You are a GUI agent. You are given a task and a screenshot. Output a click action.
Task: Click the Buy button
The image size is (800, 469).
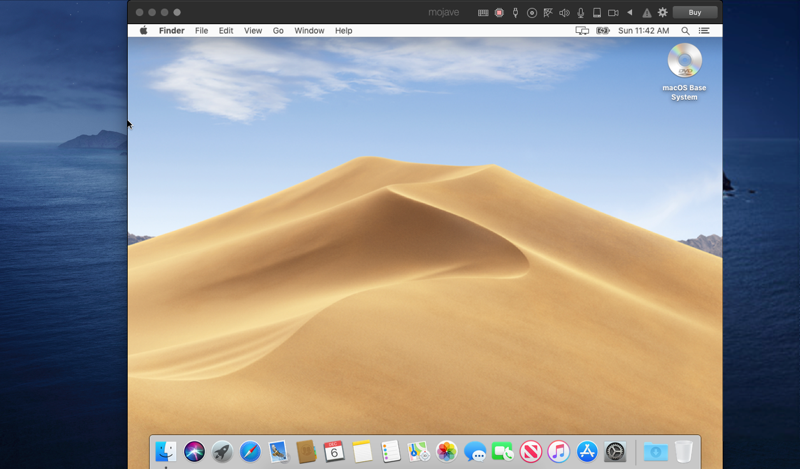(x=695, y=12)
